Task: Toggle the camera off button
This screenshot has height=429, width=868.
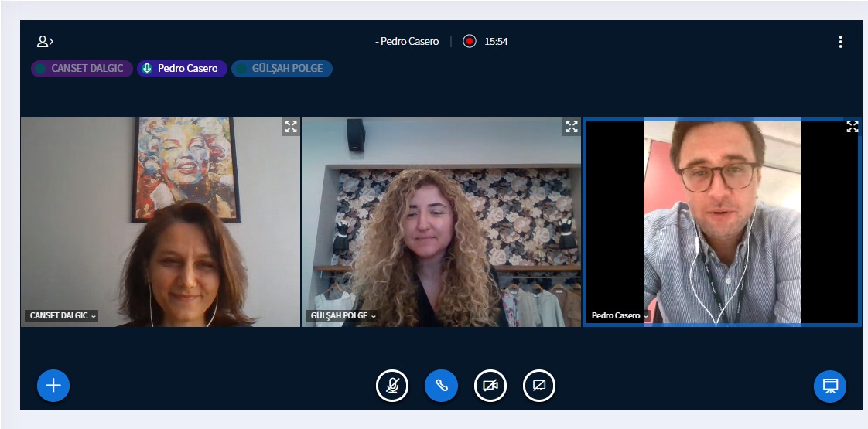Action: tap(490, 385)
